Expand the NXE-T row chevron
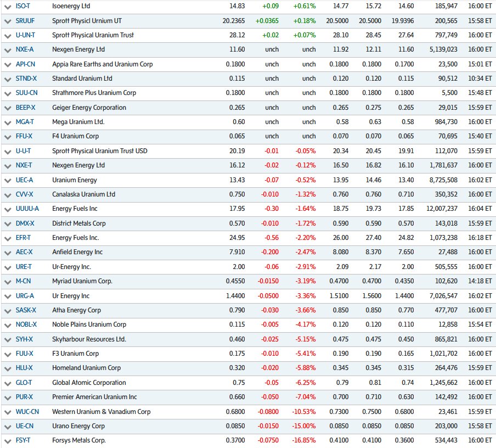 8,166
